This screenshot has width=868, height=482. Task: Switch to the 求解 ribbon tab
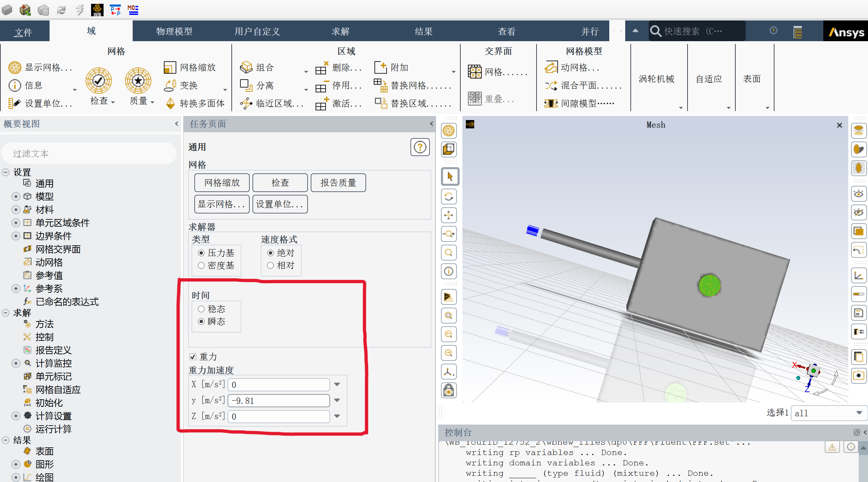click(340, 31)
